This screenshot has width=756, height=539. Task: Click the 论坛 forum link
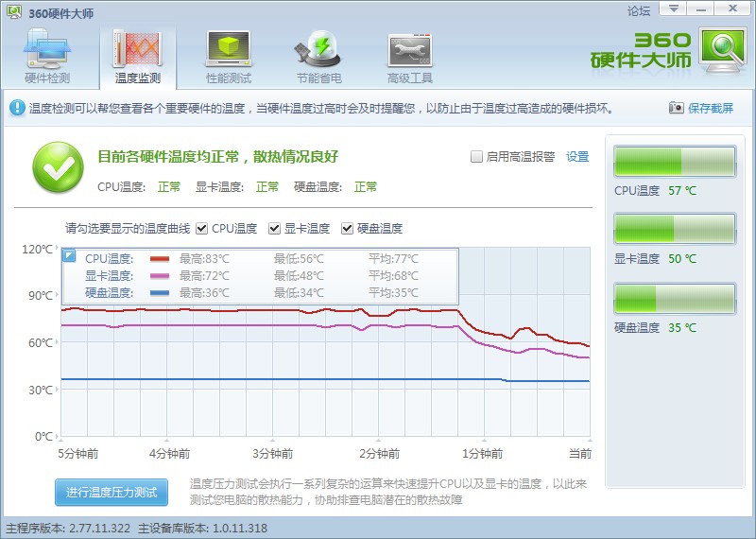639,10
